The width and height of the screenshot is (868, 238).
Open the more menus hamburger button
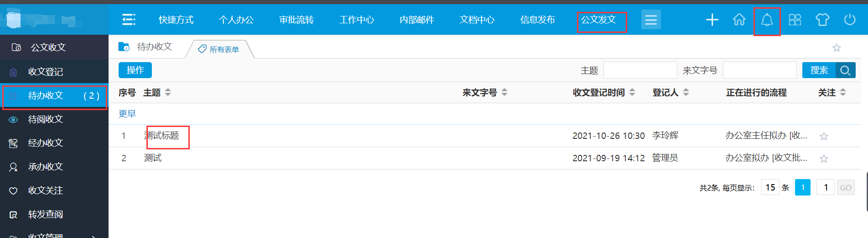tap(650, 20)
